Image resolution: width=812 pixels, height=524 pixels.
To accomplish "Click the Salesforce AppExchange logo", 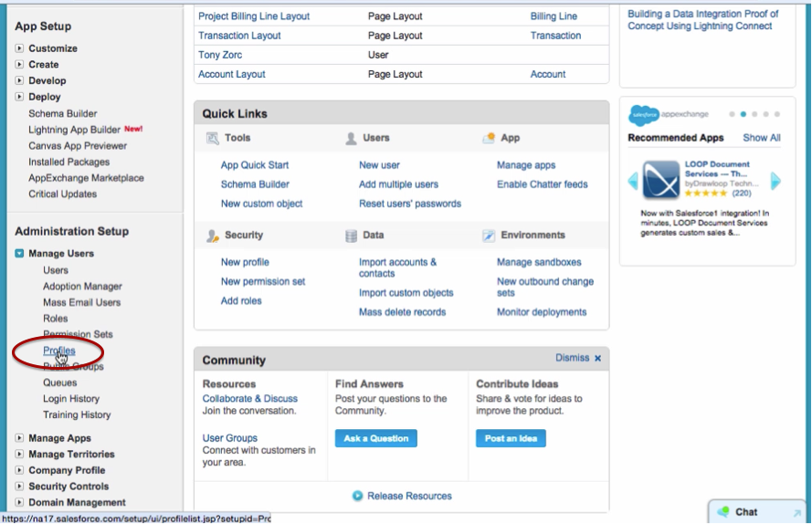I will [669, 114].
